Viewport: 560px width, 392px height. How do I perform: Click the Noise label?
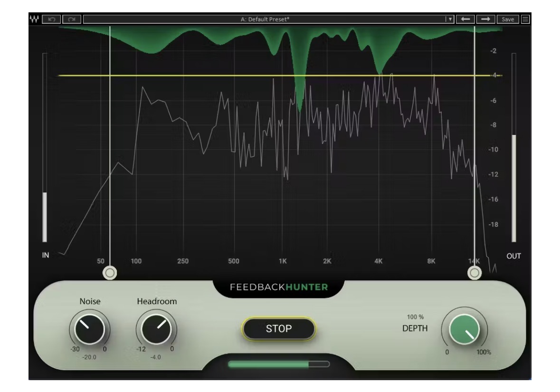pos(90,301)
